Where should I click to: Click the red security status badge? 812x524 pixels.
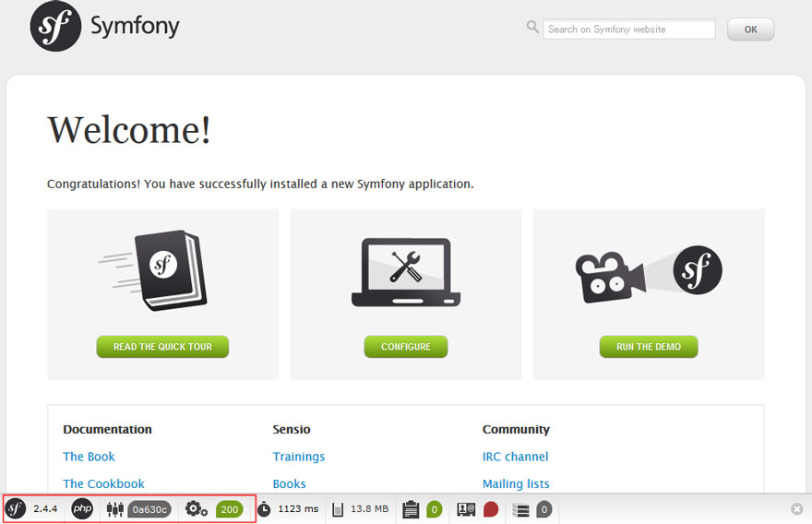click(490, 509)
